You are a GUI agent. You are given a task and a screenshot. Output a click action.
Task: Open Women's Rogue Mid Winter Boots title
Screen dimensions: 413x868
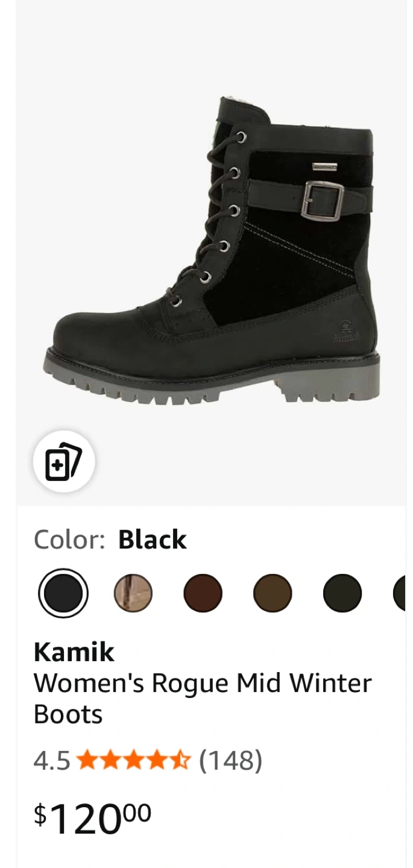(x=203, y=699)
